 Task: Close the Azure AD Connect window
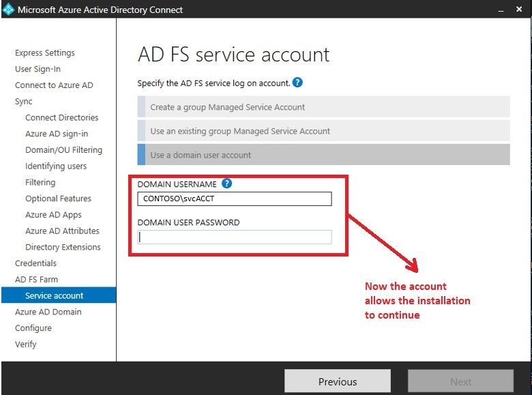click(519, 9)
